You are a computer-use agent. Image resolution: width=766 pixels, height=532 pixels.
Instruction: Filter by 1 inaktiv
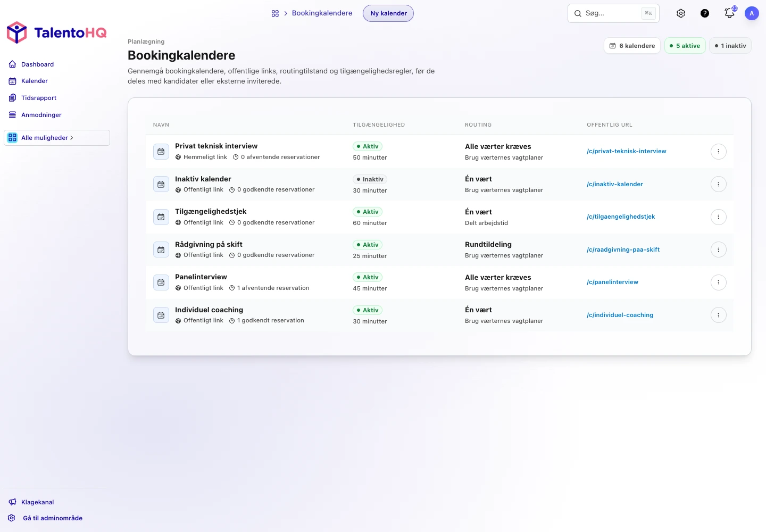pos(730,46)
